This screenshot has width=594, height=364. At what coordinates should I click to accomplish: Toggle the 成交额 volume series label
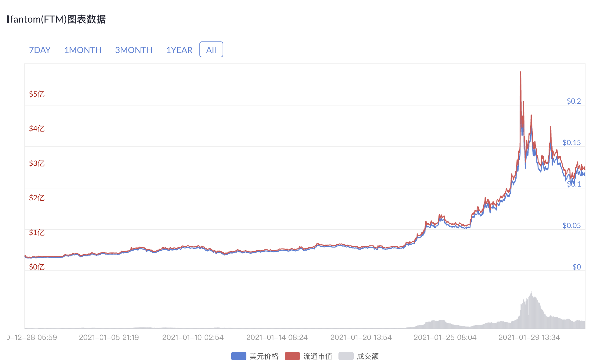[x=367, y=356]
